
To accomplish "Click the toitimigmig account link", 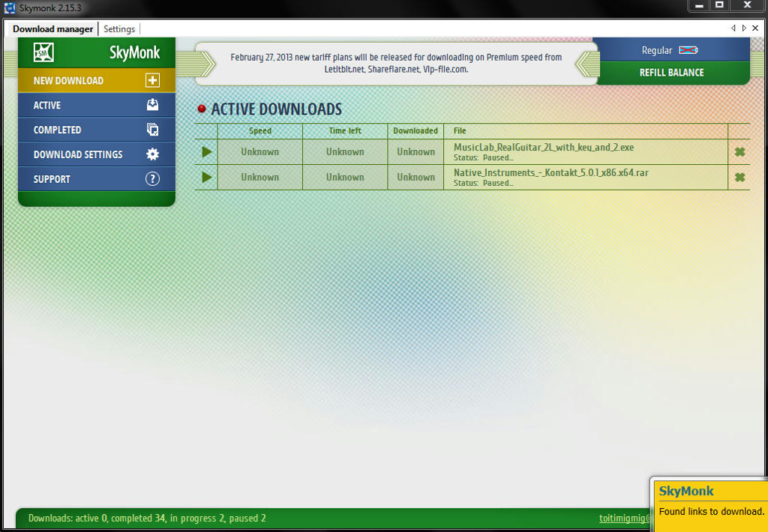I will (625, 519).
